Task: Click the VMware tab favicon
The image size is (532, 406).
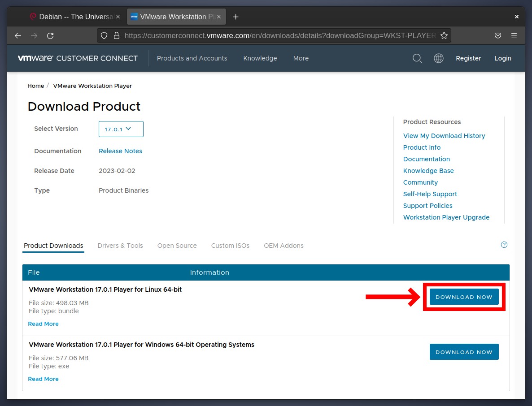Action: [135, 17]
